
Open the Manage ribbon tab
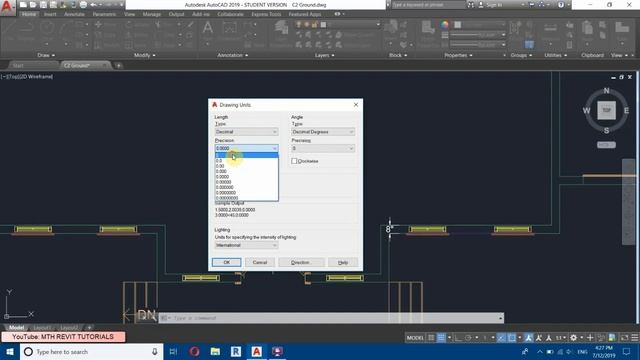[152, 14]
